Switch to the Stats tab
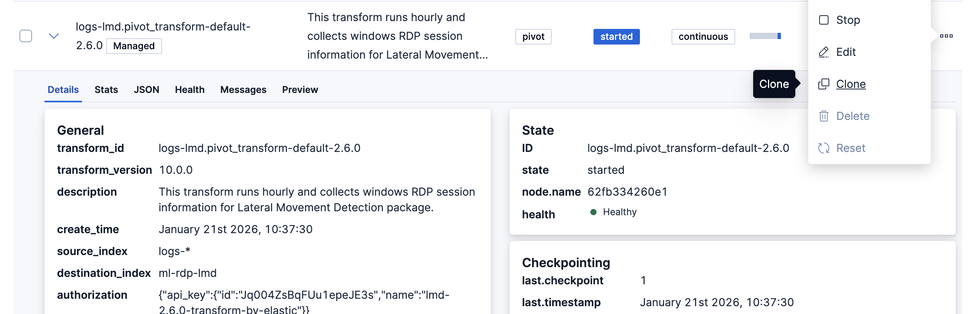The width and height of the screenshot is (980, 314). [x=106, y=90]
